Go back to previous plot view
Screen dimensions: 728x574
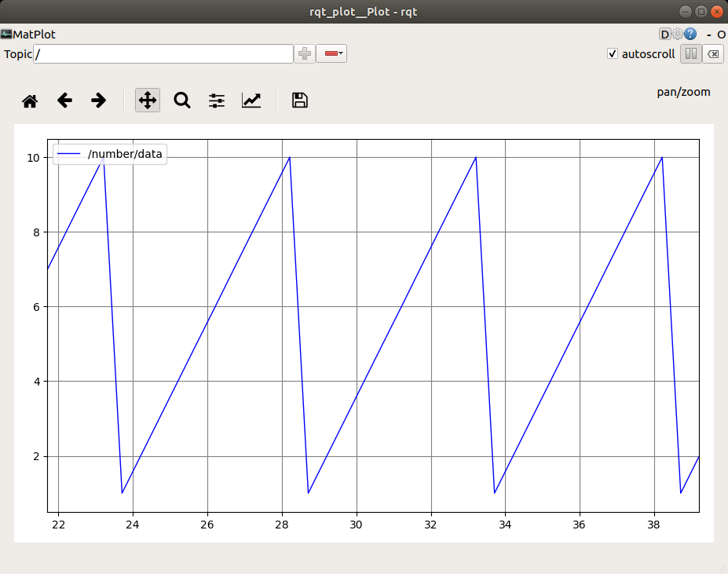pyautogui.click(x=64, y=101)
